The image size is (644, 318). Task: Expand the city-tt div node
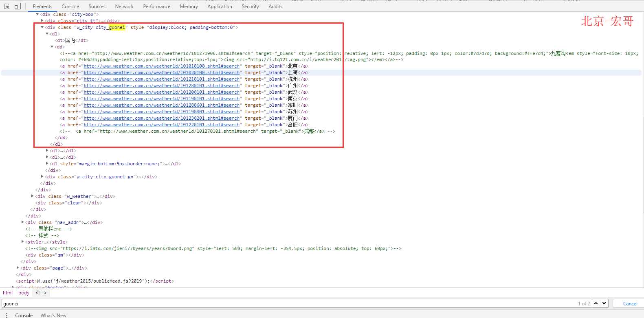point(42,21)
